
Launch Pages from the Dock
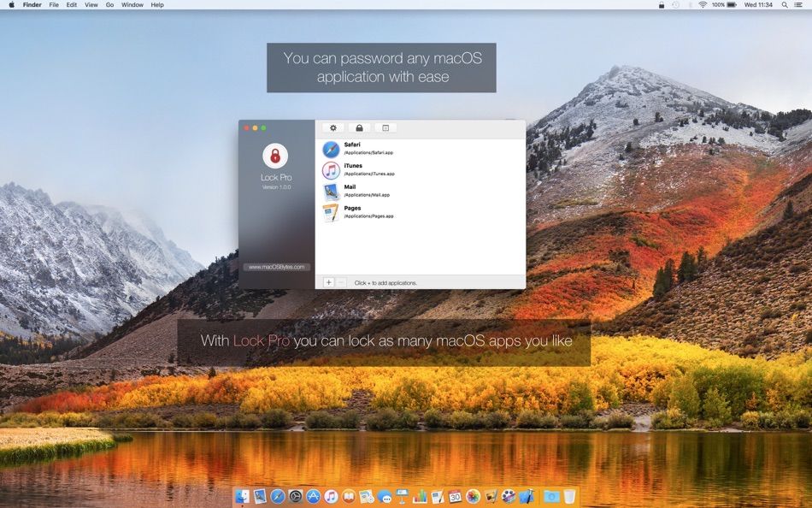pos(438,497)
